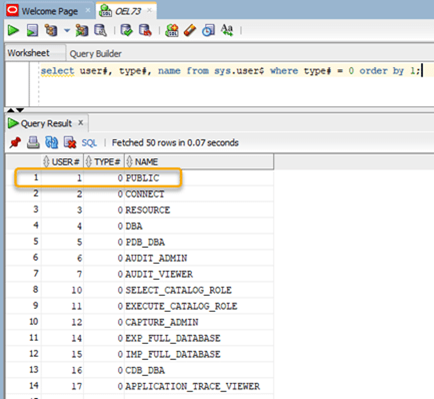The width and height of the screenshot is (434, 399).
Task: Collapse result pane using the down triangle
Action: [20, 110]
